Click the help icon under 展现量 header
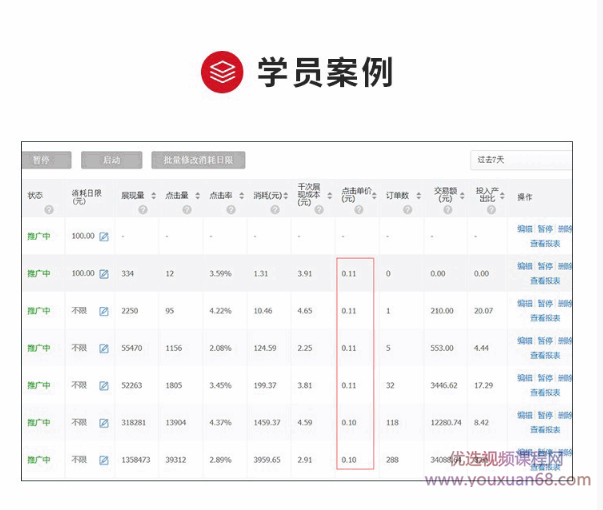Image resolution: width=603 pixels, height=510 pixels. point(143,210)
